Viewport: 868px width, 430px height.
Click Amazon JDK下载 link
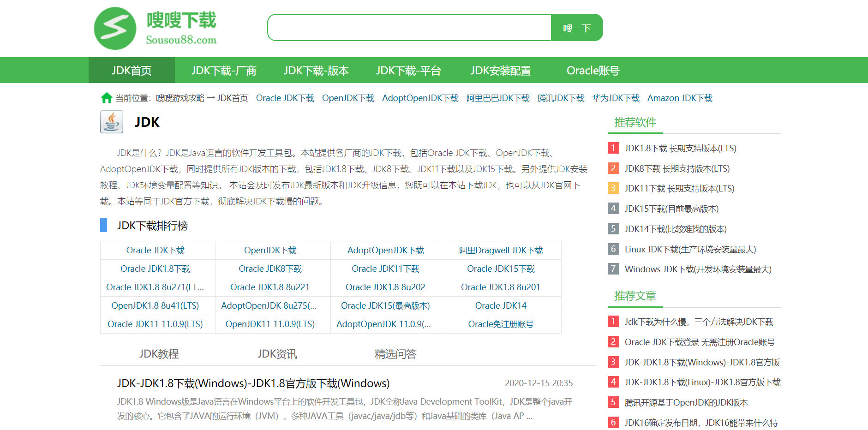[x=680, y=98]
